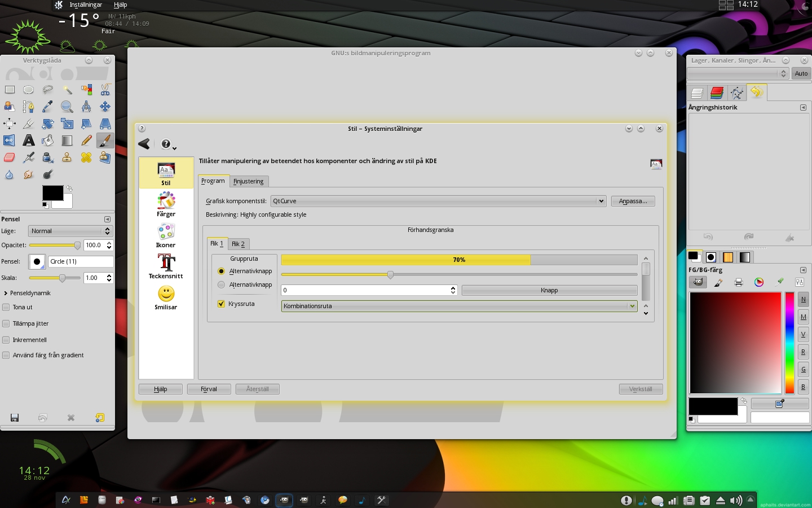The height and width of the screenshot is (508, 812).
Task: Open the Ikoner section in sidebar
Action: pos(166,235)
